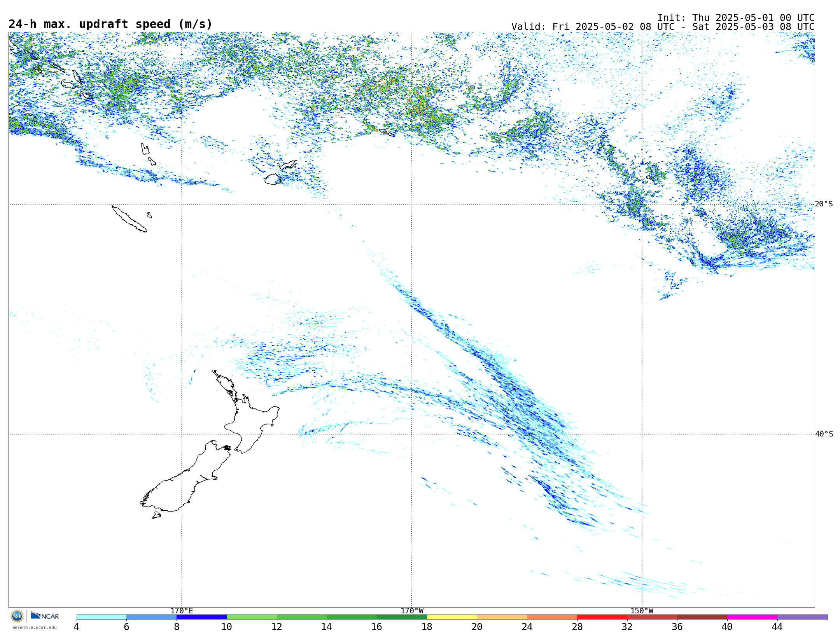The height and width of the screenshot is (632, 840).
Task: Click the colorbar tick label "28"
Action: pyautogui.click(x=577, y=627)
